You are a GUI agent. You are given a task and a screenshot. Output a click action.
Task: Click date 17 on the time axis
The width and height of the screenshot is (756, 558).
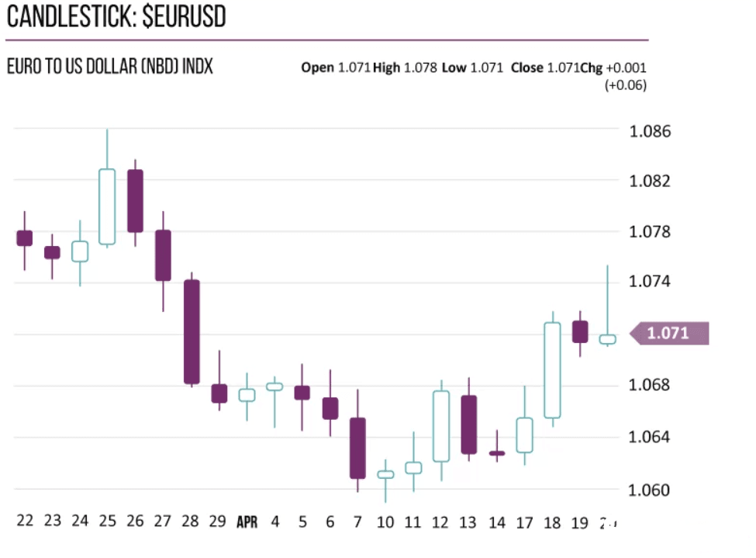(x=525, y=522)
